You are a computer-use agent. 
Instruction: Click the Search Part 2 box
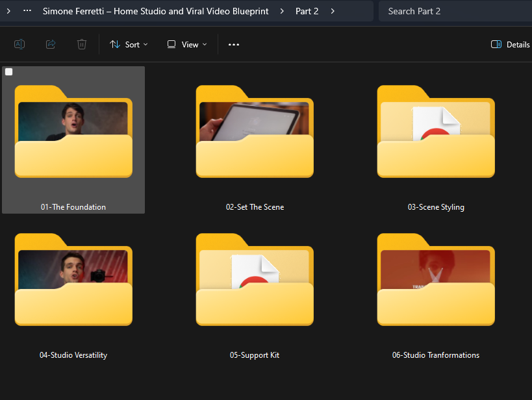[455, 11]
